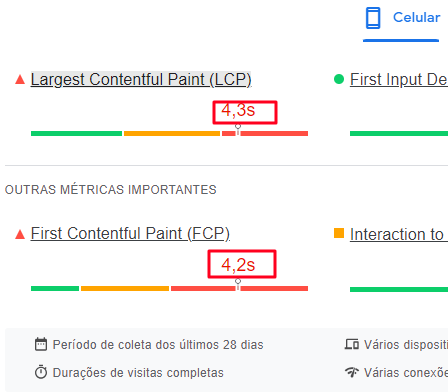Open the First Input Delay link
The height and width of the screenshot is (392, 448).
pyautogui.click(x=399, y=80)
